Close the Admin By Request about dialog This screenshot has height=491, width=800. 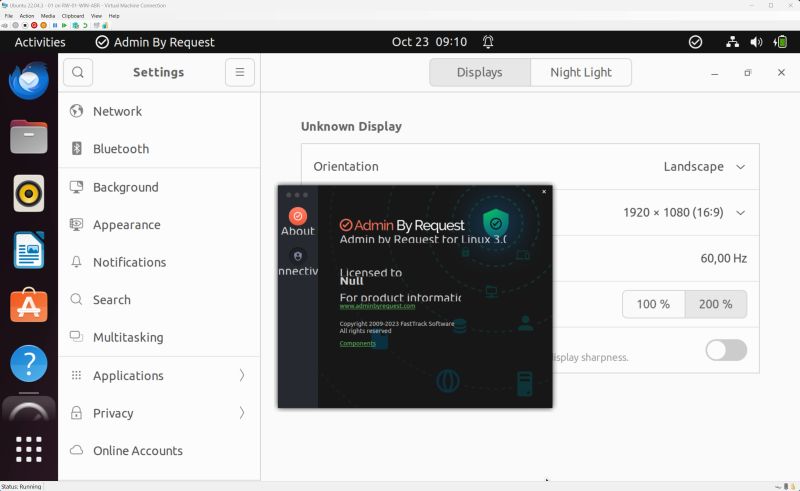(544, 191)
